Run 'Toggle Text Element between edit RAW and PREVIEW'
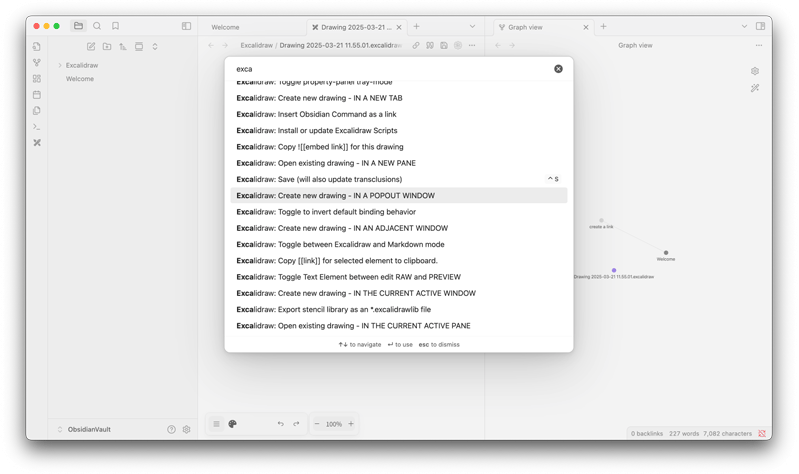799x474 pixels. click(398, 277)
